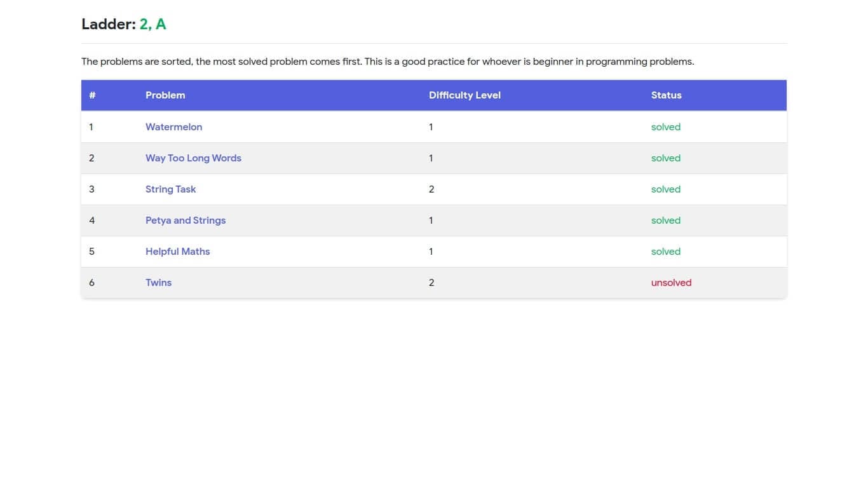Click difficulty value 2 in Twins row
Image resolution: width=868 pixels, height=488 pixels.
pyautogui.click(x=431, y=283)
